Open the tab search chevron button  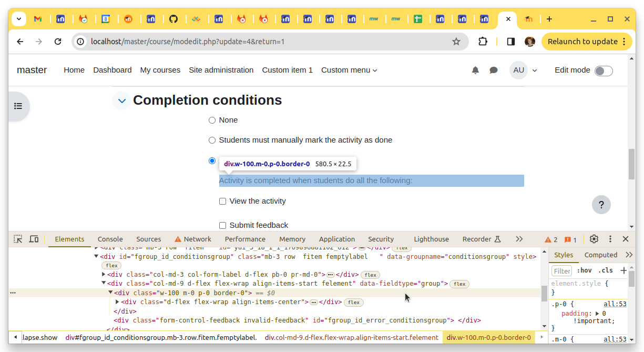[19, 19]
